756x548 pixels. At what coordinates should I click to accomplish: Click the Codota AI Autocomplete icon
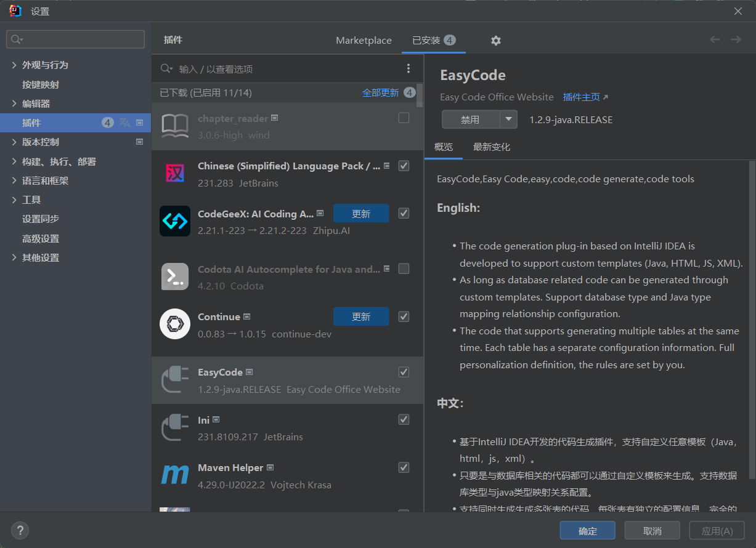click(175, 276)
